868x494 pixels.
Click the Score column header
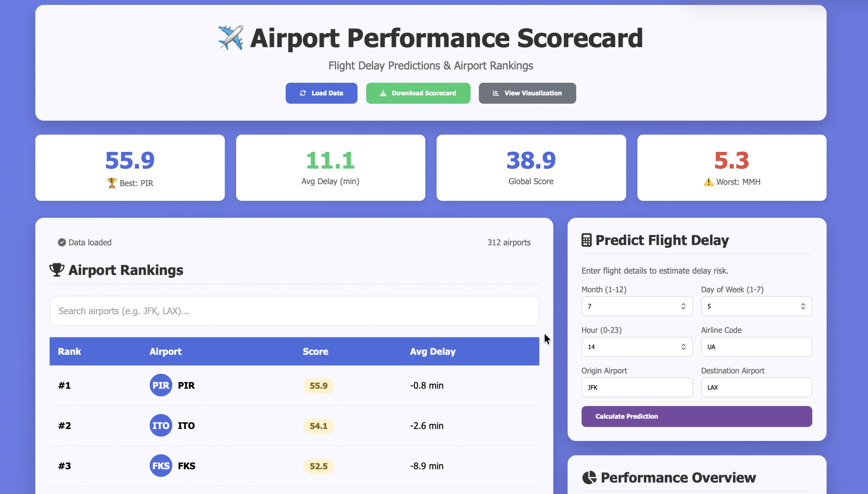pyautogui.click(x=315, y=351)
